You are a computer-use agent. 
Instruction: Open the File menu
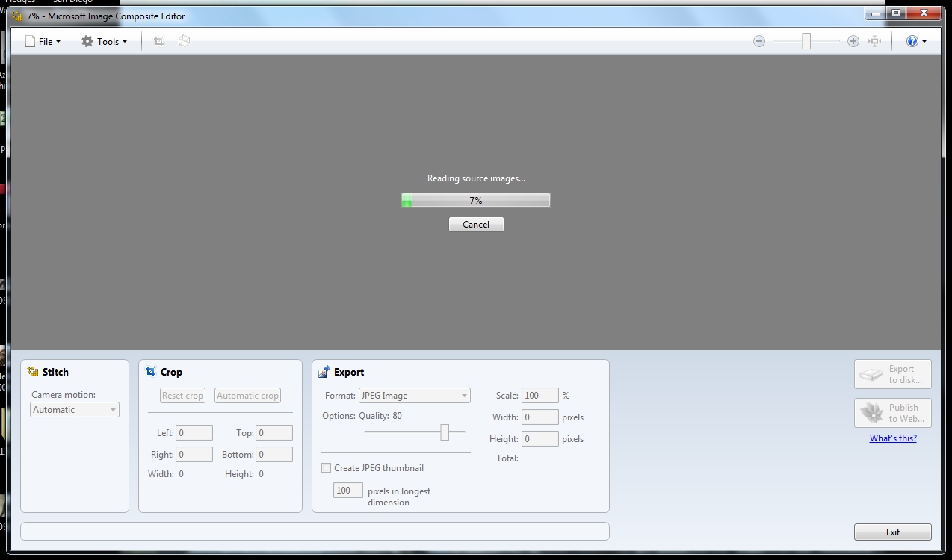[43, 42]
